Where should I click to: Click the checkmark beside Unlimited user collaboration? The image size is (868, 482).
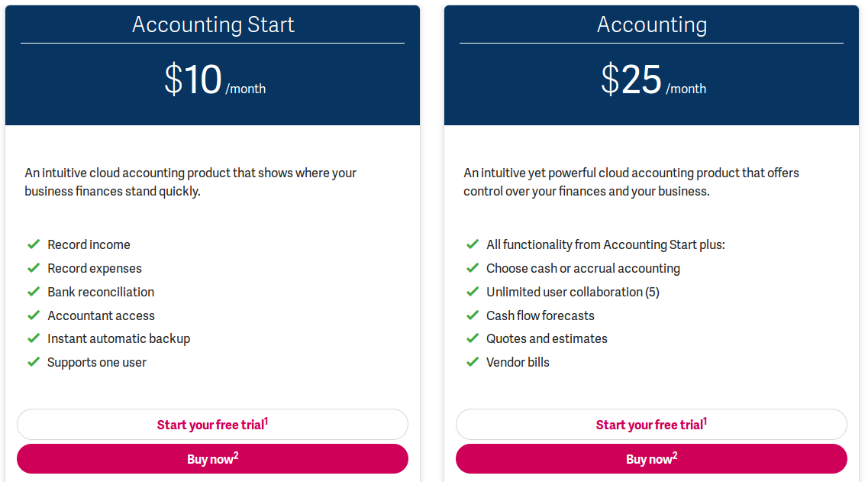click(473, 291)
